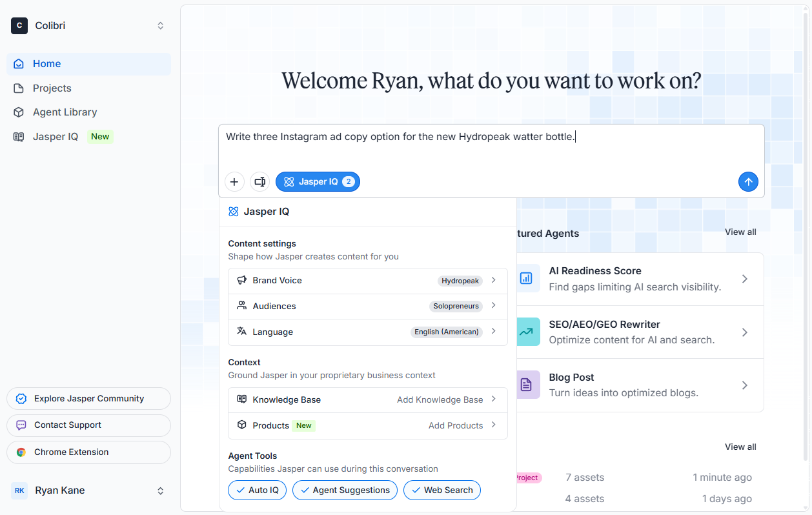812x515 pixels.
Task: Click the English (American) language tag
Action: point(447,332)
